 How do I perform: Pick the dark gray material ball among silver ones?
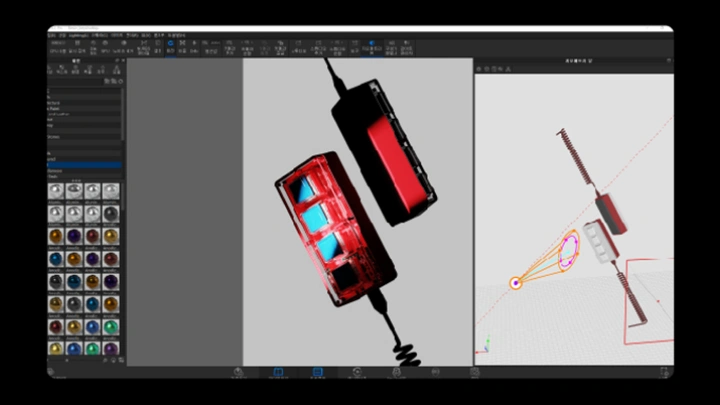point(111,214)
